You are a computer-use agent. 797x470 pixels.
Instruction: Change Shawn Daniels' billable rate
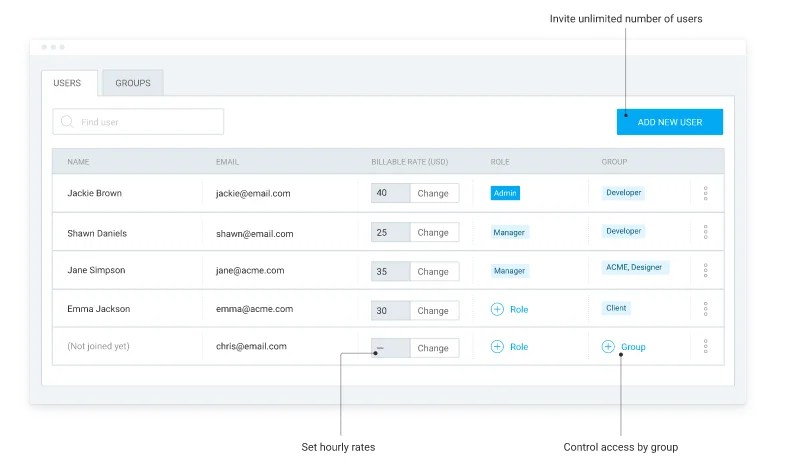[x=433, y=232]
